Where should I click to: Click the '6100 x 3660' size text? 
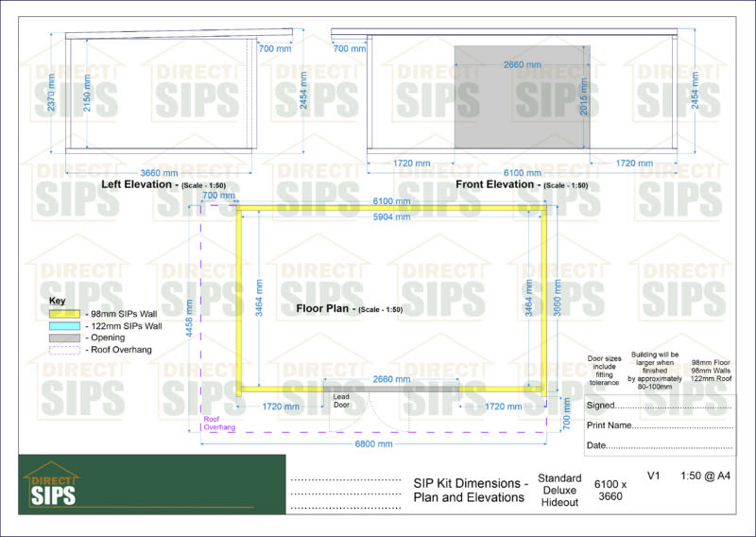(610, 490)
